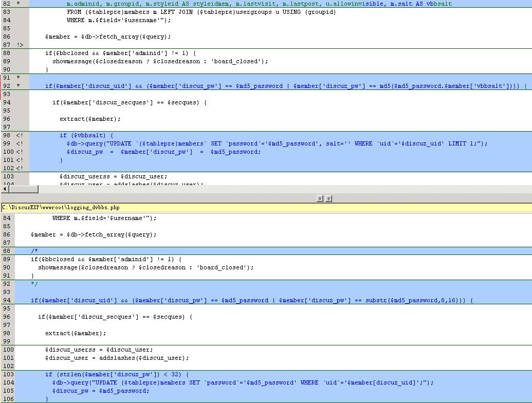The height and width of the screenshot is (403, 532).
Task: Click highlighted line 92 with md5 vbbsalt check
Action: click(286, 86)
